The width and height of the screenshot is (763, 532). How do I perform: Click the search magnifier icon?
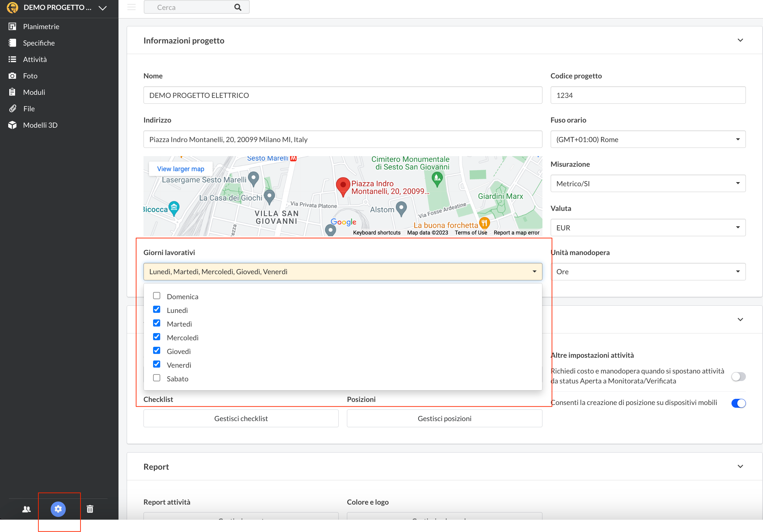[238, 7]
